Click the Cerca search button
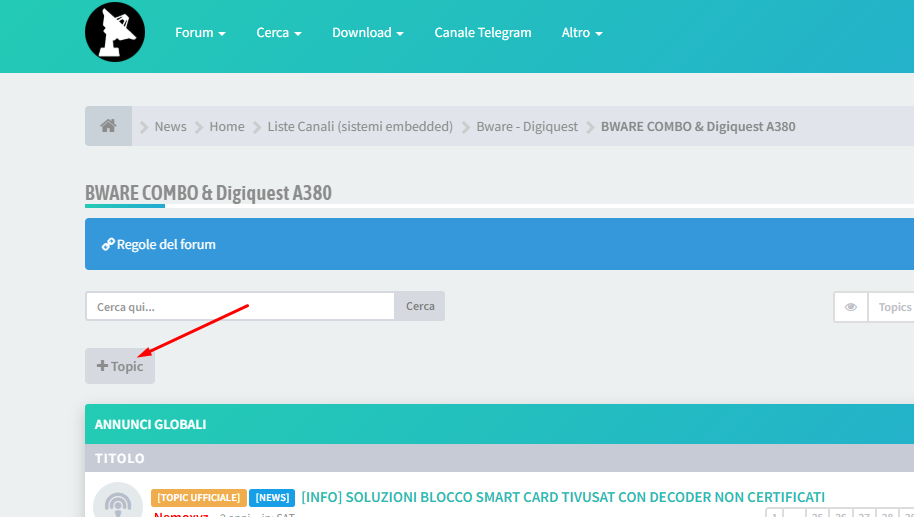Screen dimensions: 914x517 (420, 306)
